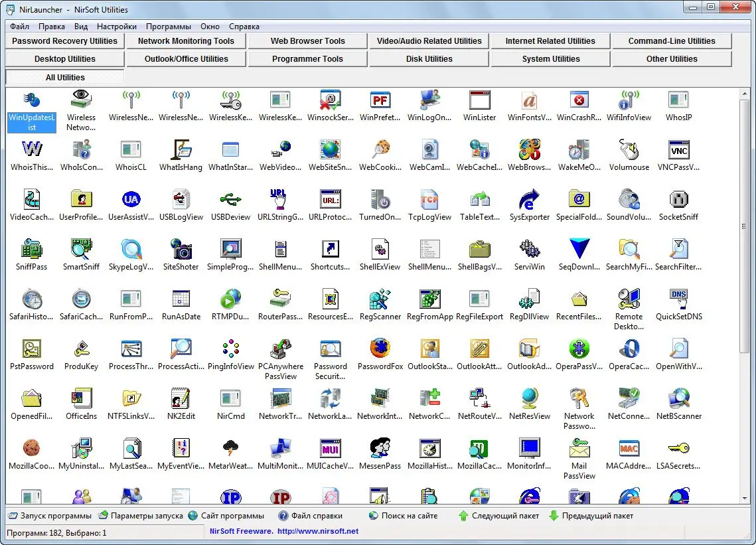Image resolution: width=756 pixels, height=545 pixels.
Task: Select the SeqDownload blue arrow icon
Action: (x=579, y=249)
